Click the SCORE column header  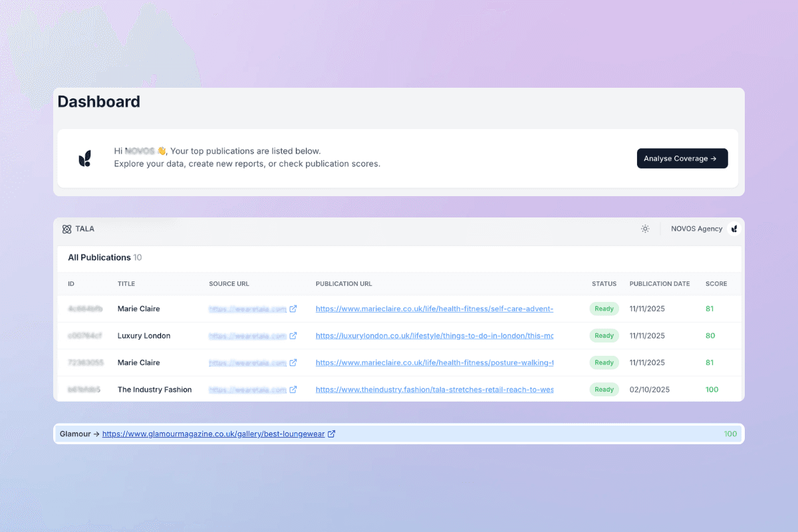(716, 283)
